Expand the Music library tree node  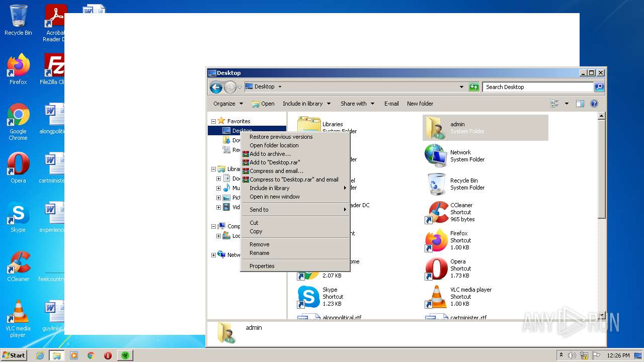click(218, 188)
